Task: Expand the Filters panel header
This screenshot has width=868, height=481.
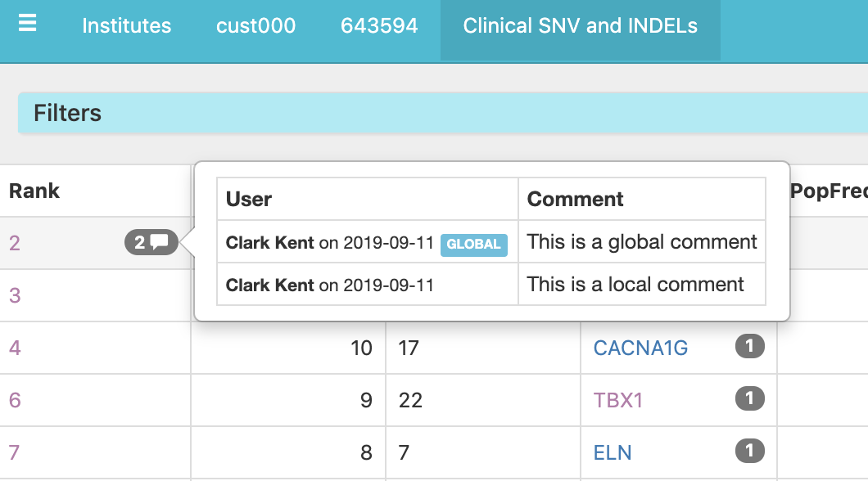Action: [443, 113]
